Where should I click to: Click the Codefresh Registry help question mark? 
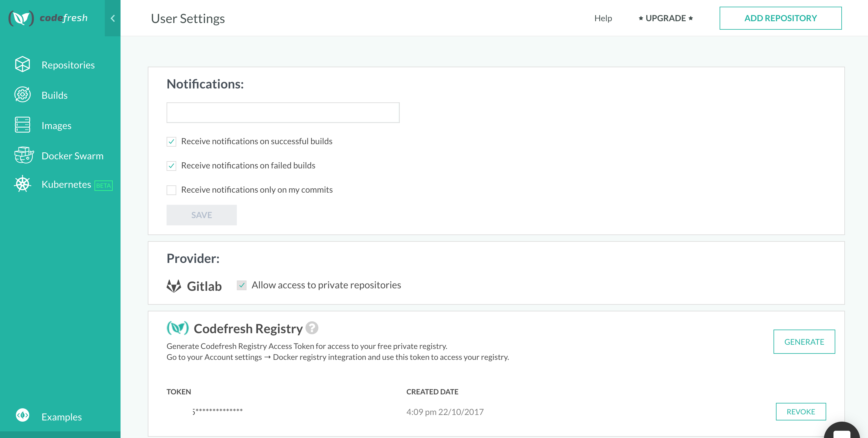(312, 328)
